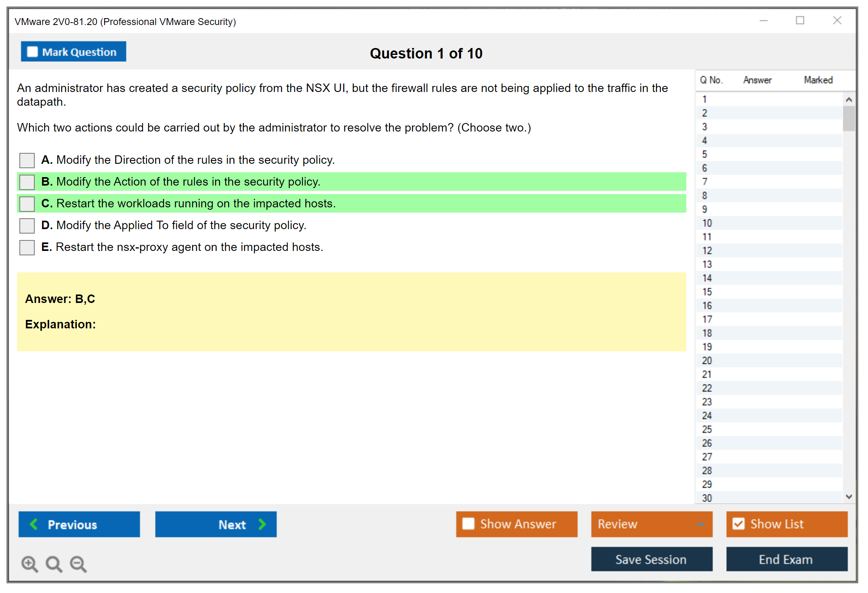Image resolution: width=868 pixels, height=593 pixels.
Task: Toggle the Show List checkbox
Action: (738, 524)
